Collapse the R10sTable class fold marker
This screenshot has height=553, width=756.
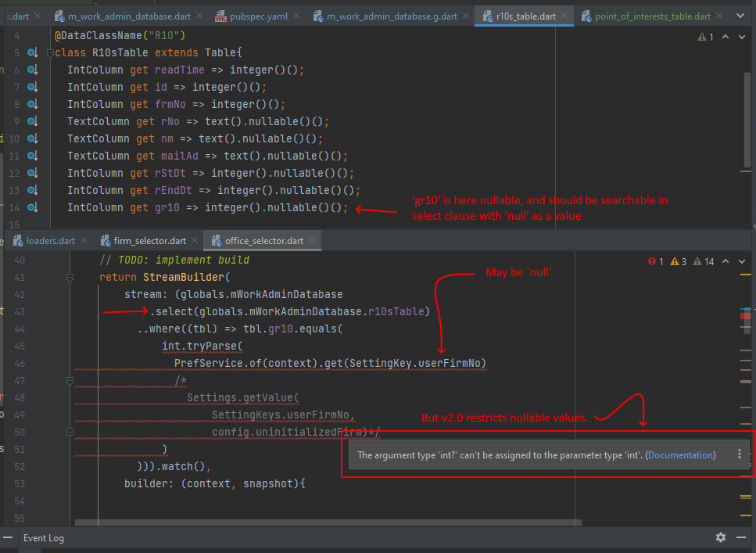click(50, 53)
